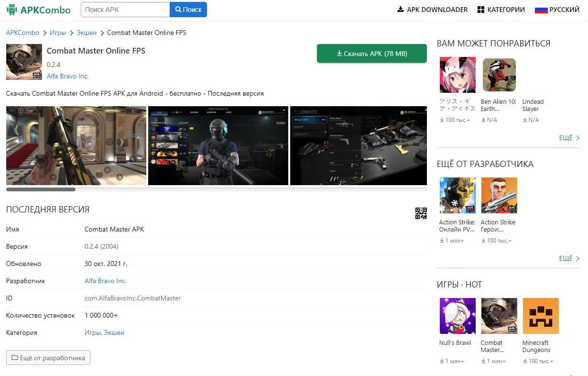Expand ЕЩЁ under Ещё от разработчика

point(569,258)
